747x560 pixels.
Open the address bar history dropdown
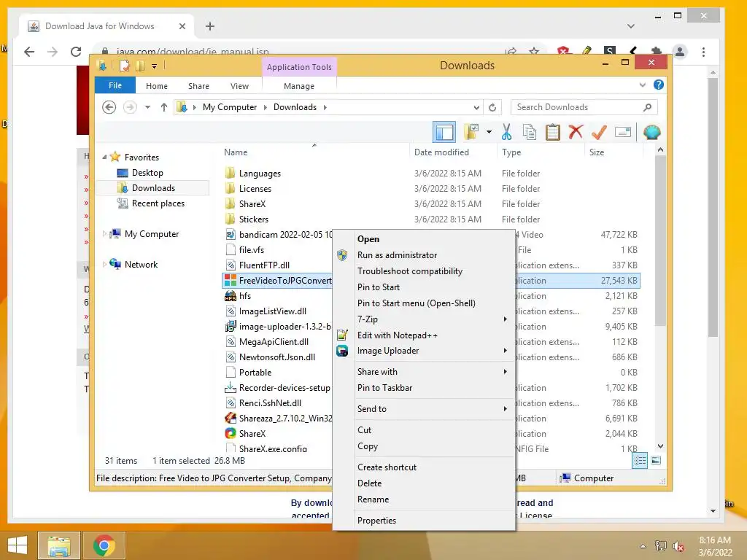pos(476,107)
